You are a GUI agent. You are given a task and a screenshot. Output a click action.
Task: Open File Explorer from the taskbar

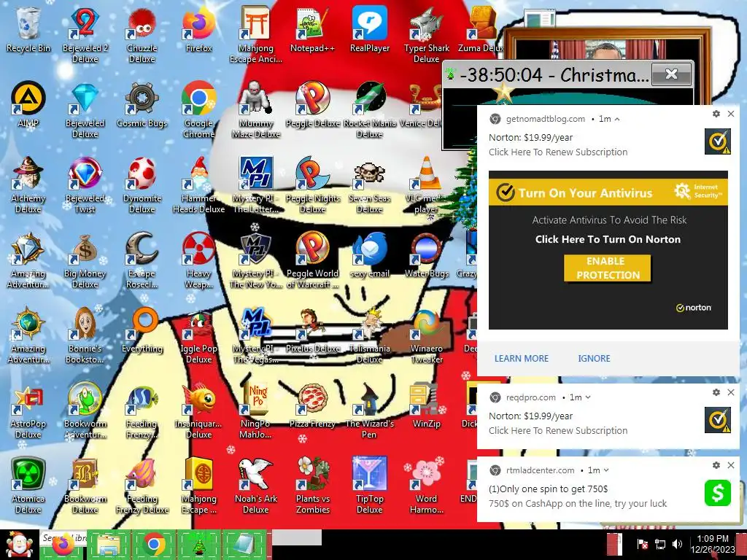[108, 545]
